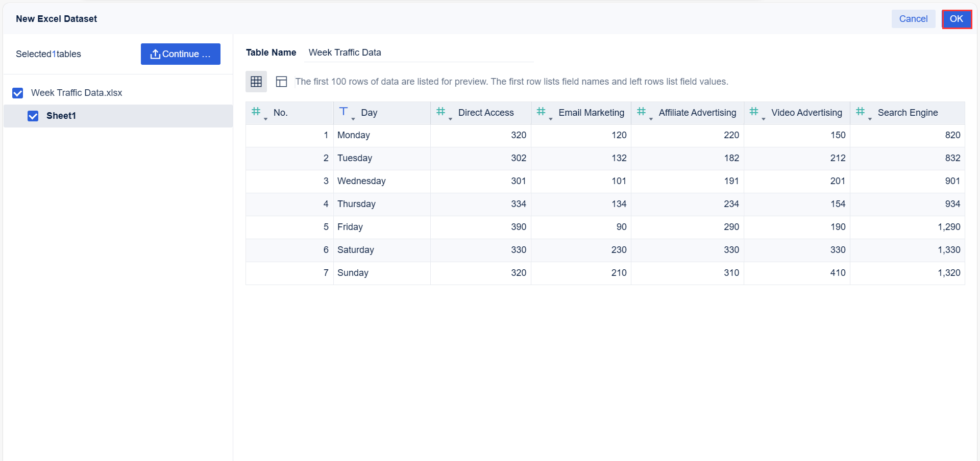Uncheck the Week Traffic Data.xlsx checkbox
The width and height of the screenshot is (980, 461).
coord(18,93)
